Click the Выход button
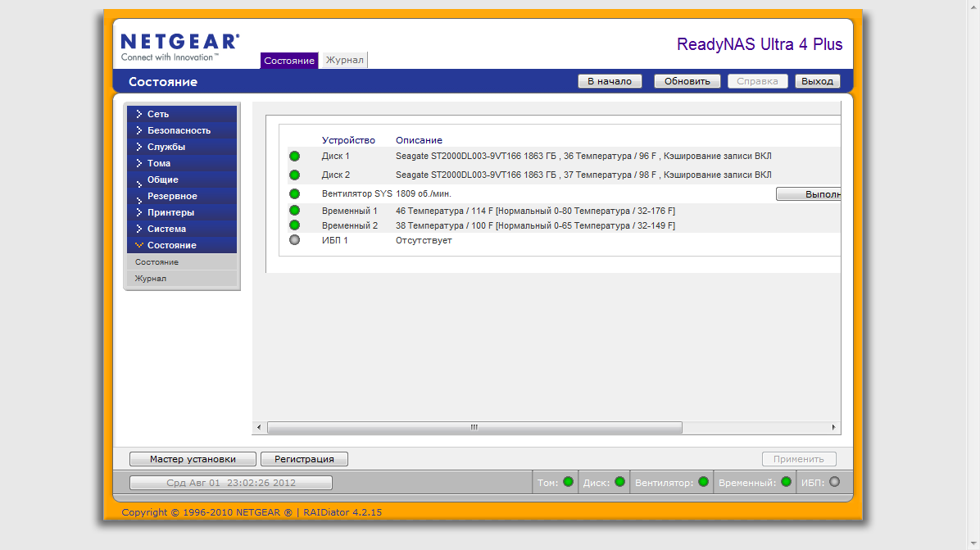This screenshot has height=550, width=980. pyautogui.click(x=817, y=81)
